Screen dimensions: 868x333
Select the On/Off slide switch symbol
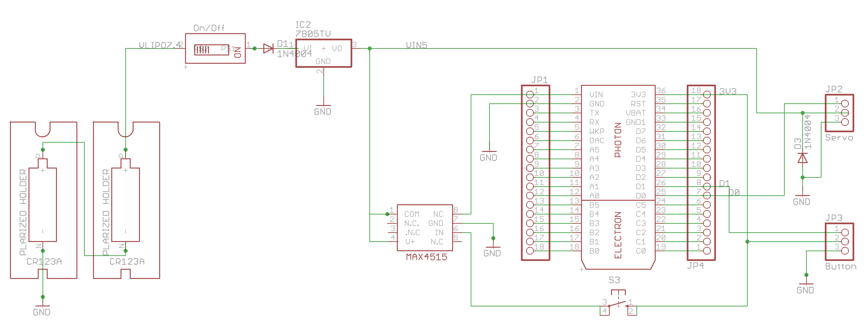[215, 48]
